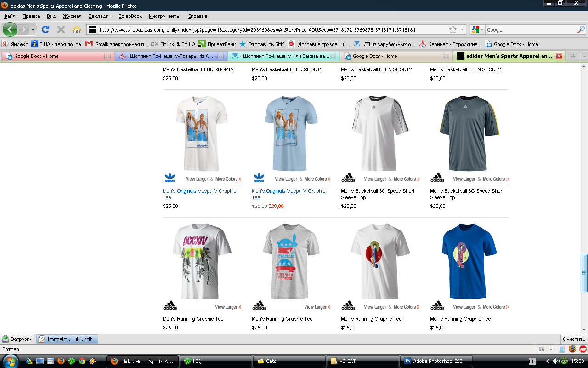Switch to Шоппинг По-Нашему Или Заказыва tab
The height and width of the screenshot is (368, 588).
point(283,56)
